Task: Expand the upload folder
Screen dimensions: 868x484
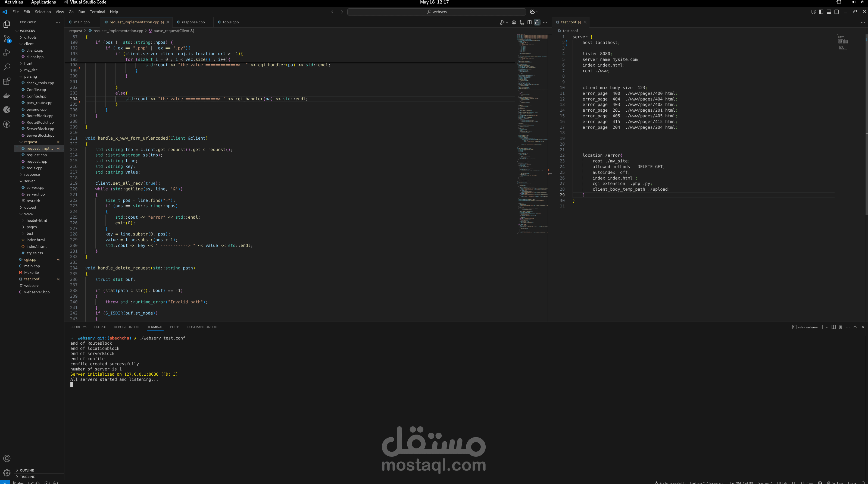Action: 30,208
